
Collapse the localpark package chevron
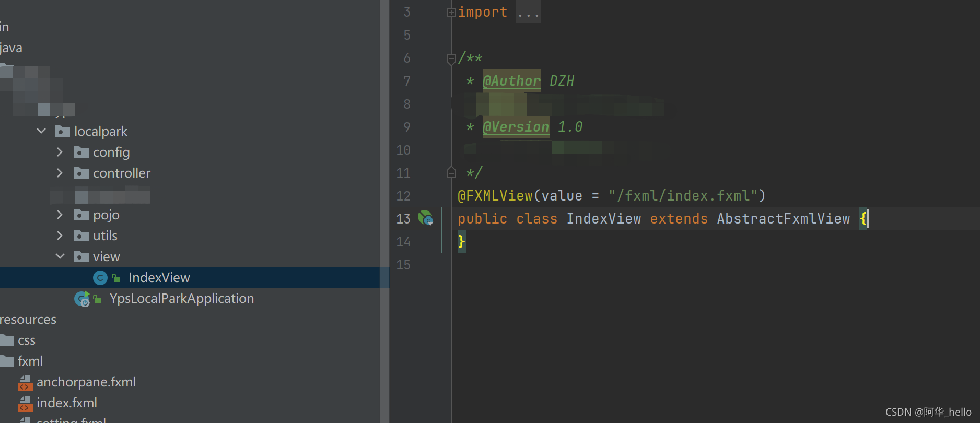click(x=41, y=131)
